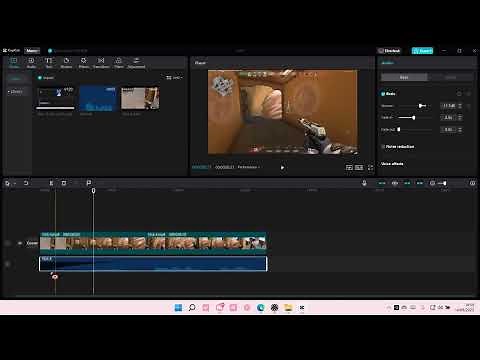The height and width of the screenshot is (360, 480).
Task: Click the timeline fit zoom icon at far right
Action: [x=472, y=183]
